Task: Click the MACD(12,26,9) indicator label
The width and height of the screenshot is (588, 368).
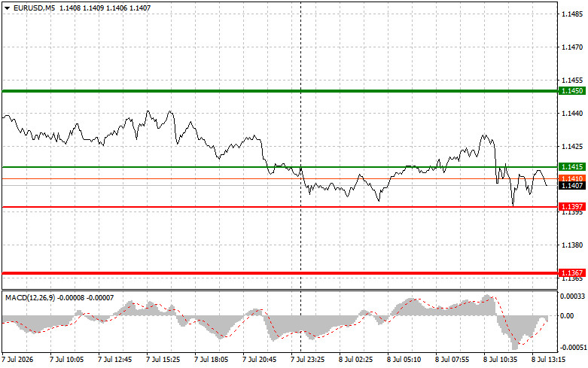Action: coord(30,297)
